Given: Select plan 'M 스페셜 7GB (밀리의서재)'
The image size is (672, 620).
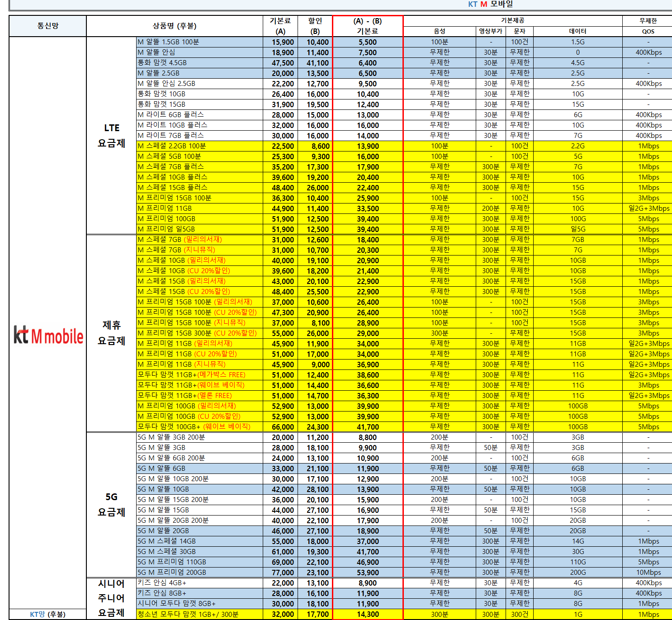Looking at the screenshot, I should (199, 240).
